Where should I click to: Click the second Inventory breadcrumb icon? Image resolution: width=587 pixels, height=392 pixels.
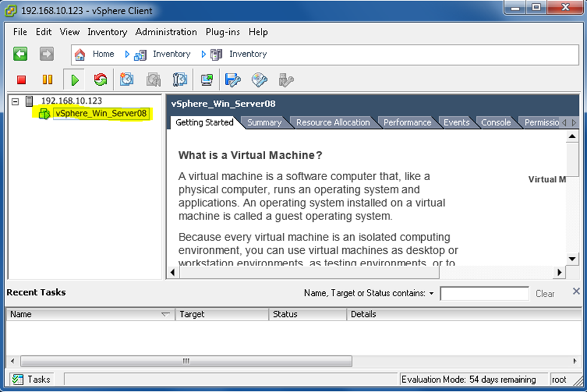(216, 55)
